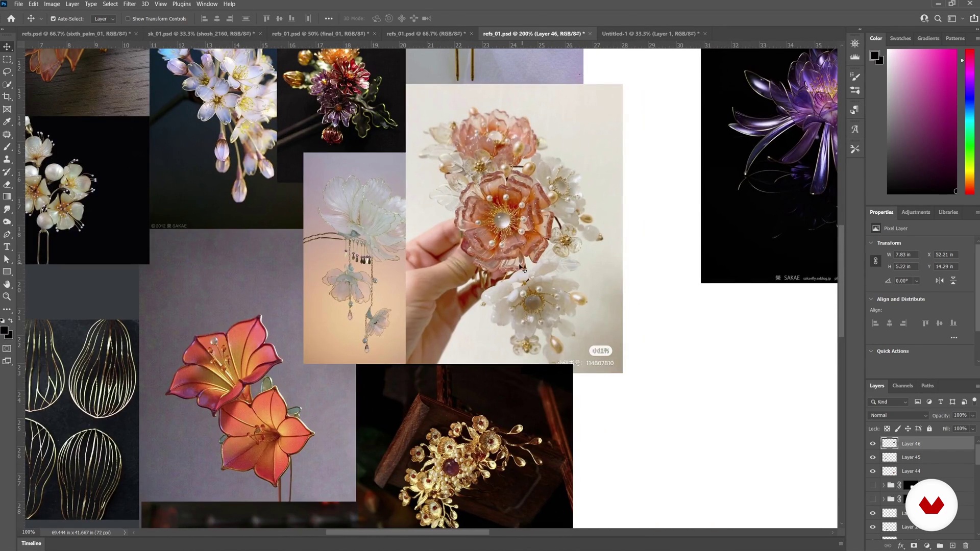Select the Hand tool
The width and height of the screenshot is (980, 551).
coord(7,284)
